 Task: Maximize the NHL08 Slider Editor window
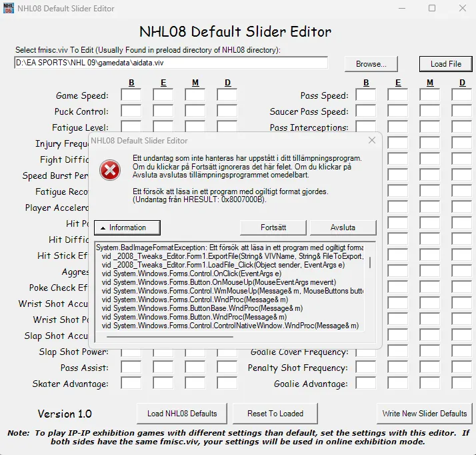[x=432, y=8]
